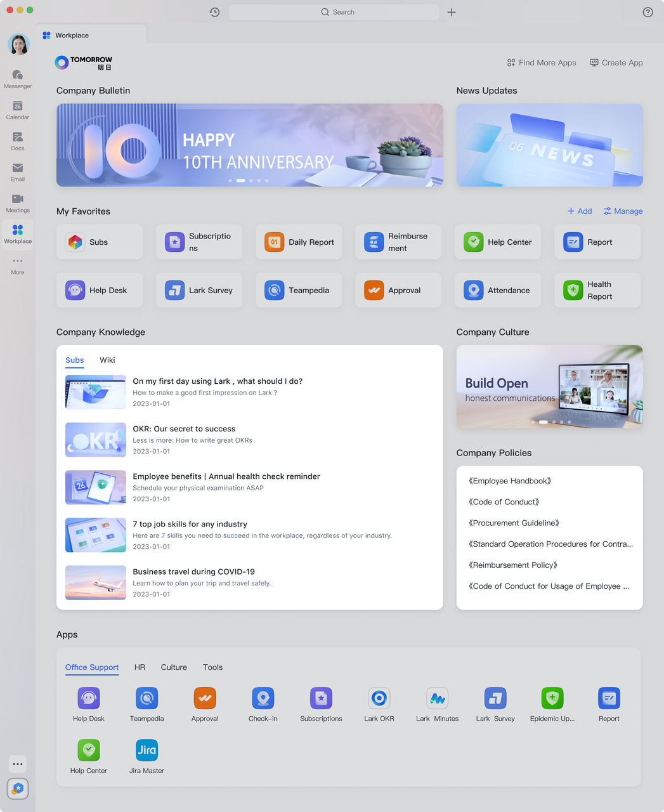This screenshot has width=664, height=812.
Task: Click Find More Apps
Action: [542, 63]
